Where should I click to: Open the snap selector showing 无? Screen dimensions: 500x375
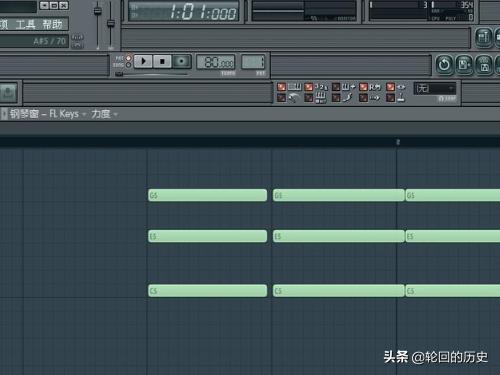435,89
